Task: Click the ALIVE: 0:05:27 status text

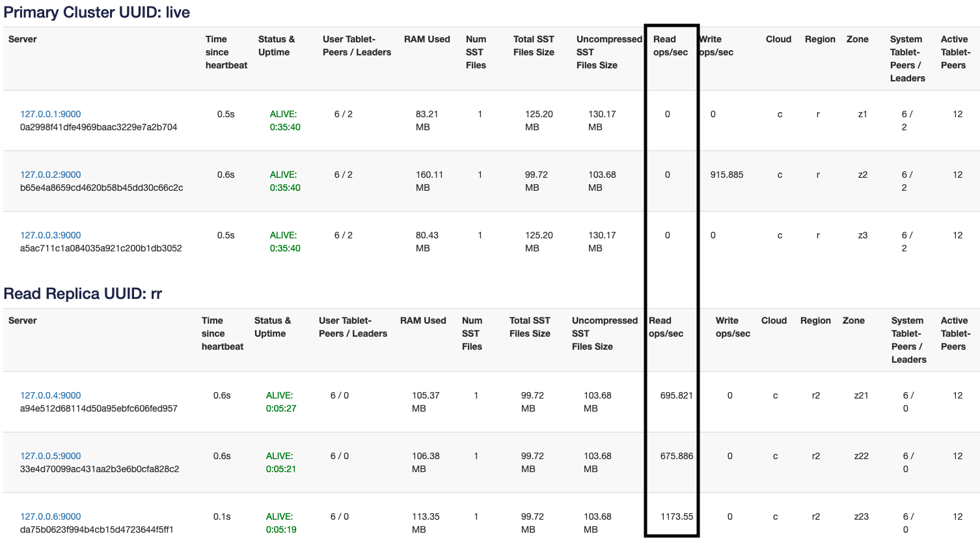Action: point(280,402)
